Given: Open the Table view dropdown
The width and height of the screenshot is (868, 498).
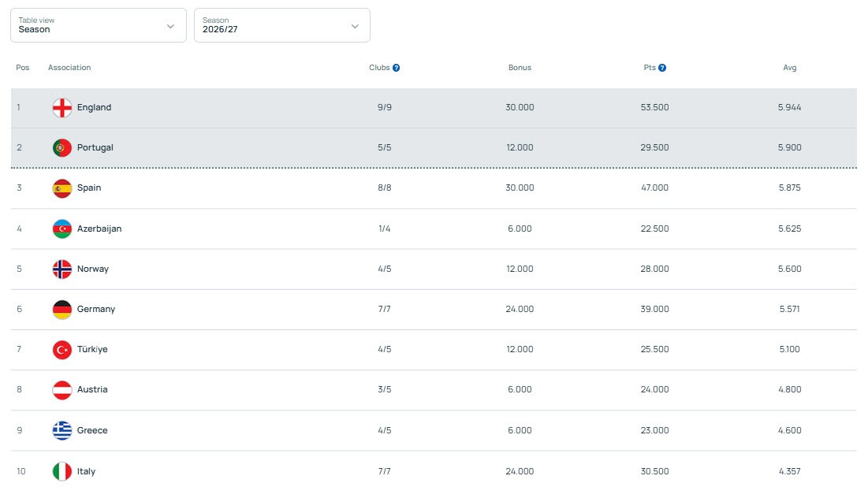Looking at the screenshot, I should pyautogui.click(x=99, y=25).
